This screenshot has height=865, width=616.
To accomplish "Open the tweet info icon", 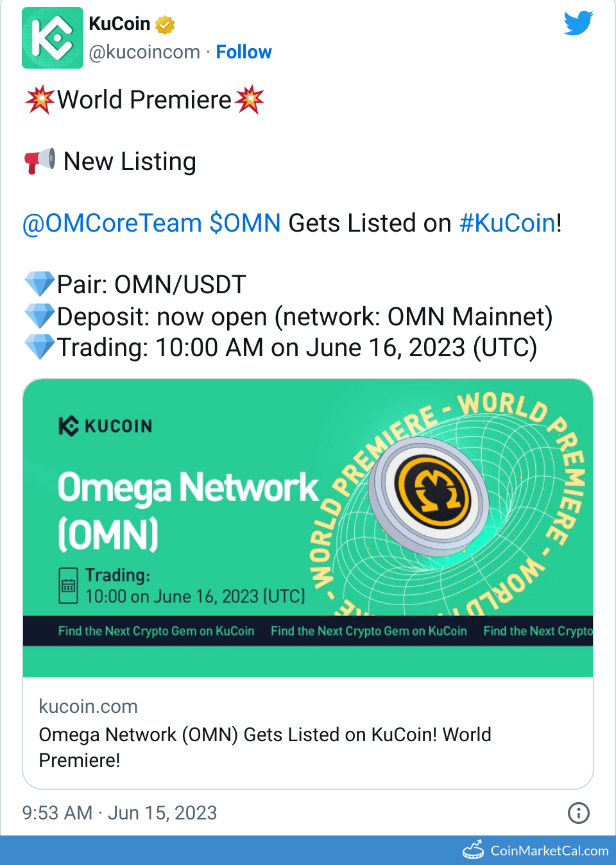I will click(578, 813).
